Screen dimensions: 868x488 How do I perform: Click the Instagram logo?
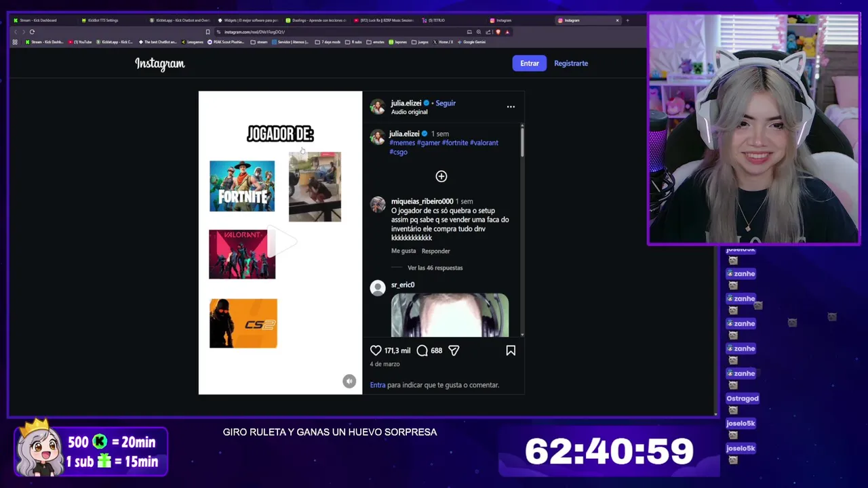tap(159, 64)
